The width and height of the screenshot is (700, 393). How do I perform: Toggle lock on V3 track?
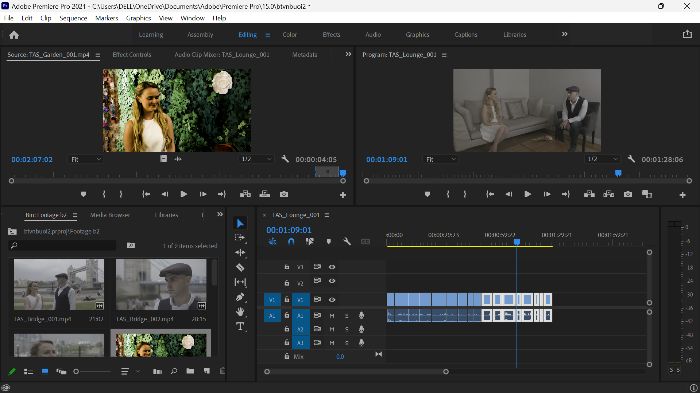pos(287,267)
